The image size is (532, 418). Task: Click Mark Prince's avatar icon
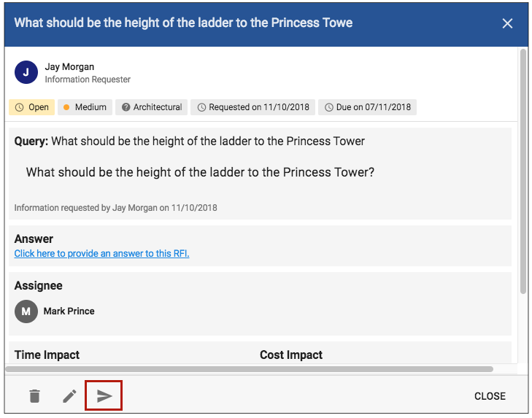pyautogui.click(x=26, y=311)
